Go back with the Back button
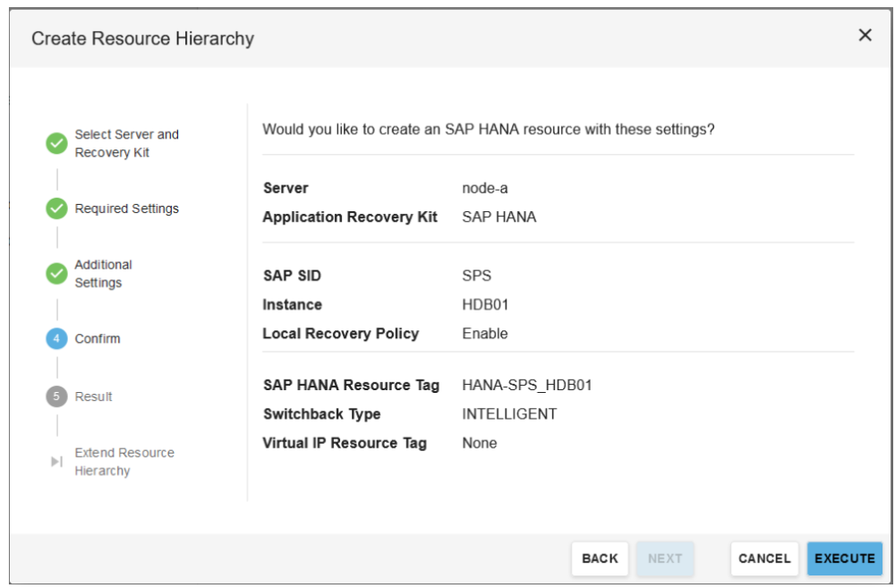This screenshot has height=588, width=895. pyautogui.click(x=600, y=558)
